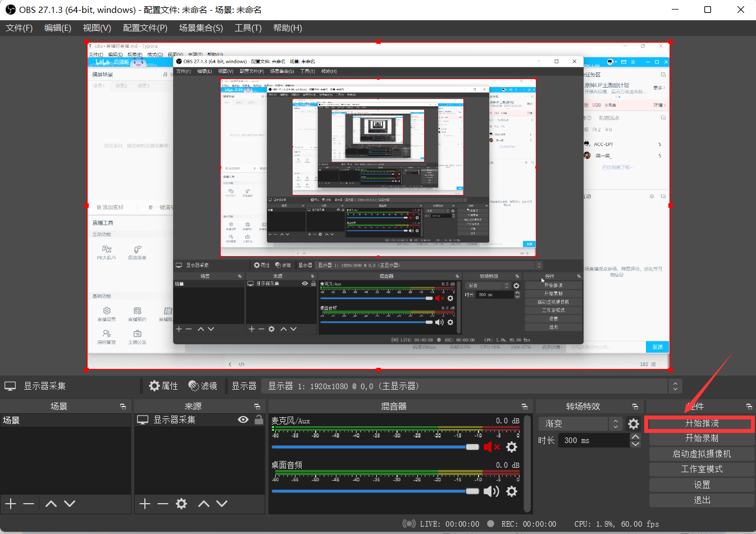Click the 时长 300 ms field

(594, 440)
